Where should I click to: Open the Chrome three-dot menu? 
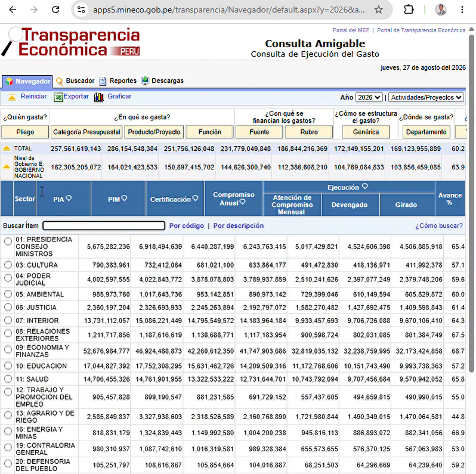(x=462, y=10)
